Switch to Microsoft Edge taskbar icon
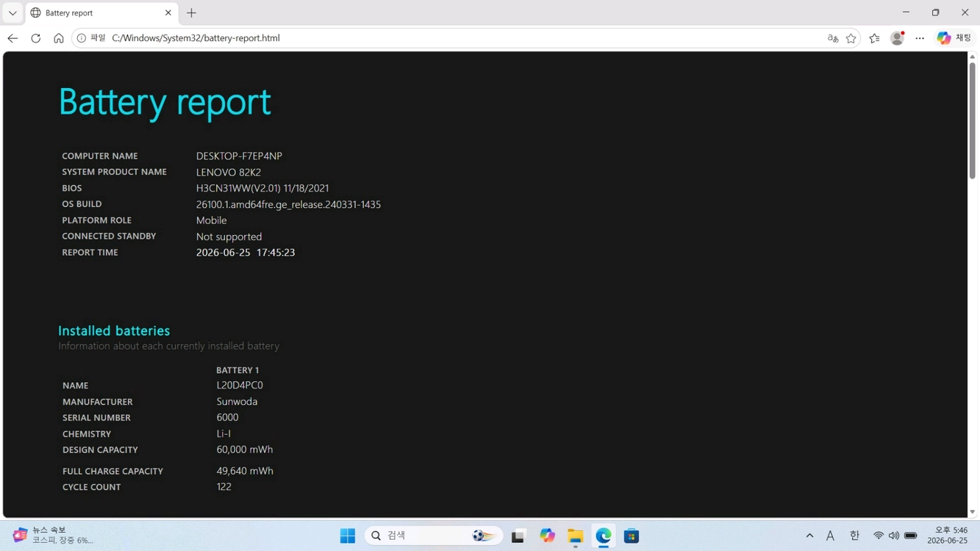Viewport: 980px width, 551px height. 604,536
